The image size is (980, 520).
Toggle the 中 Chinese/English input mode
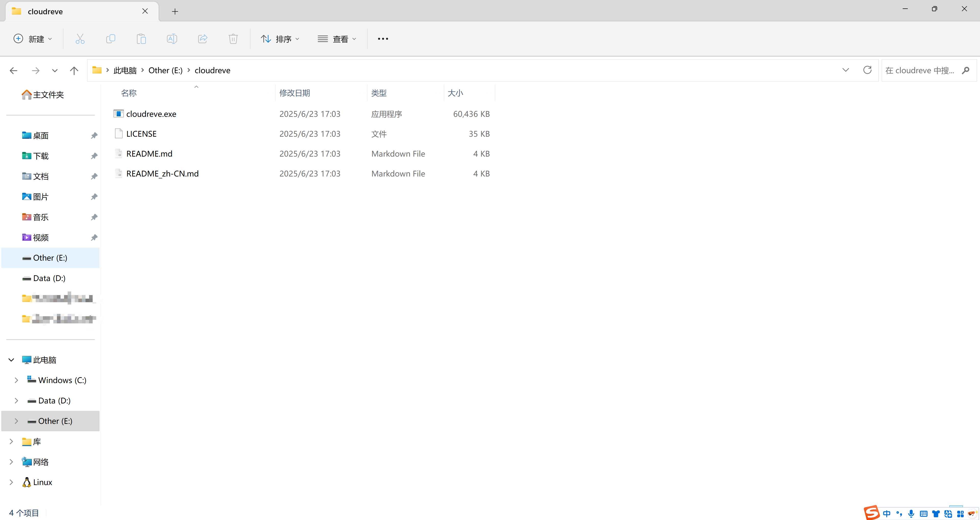click(887, 514)
